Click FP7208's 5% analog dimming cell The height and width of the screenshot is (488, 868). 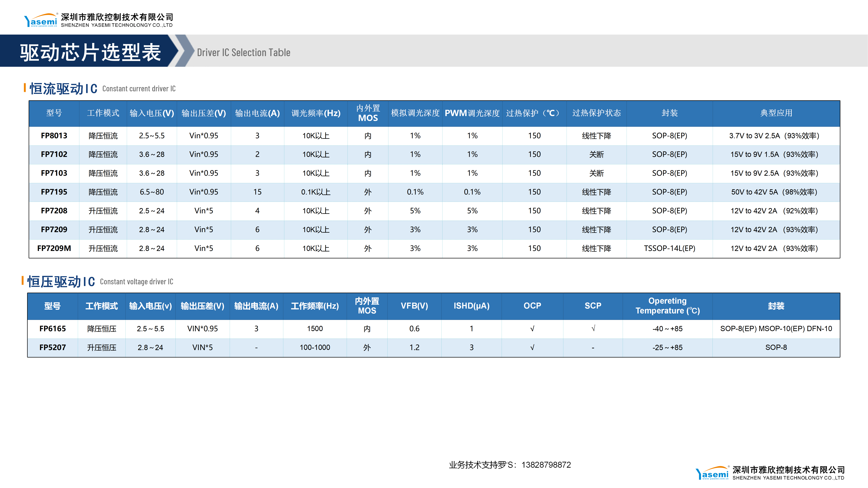tap(415, 211)
